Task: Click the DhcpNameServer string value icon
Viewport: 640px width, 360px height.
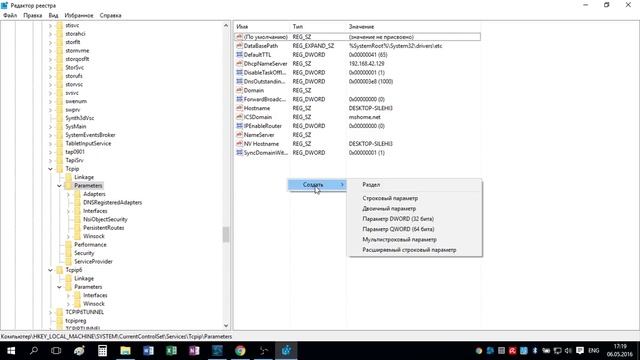Action: pos(240,64)
